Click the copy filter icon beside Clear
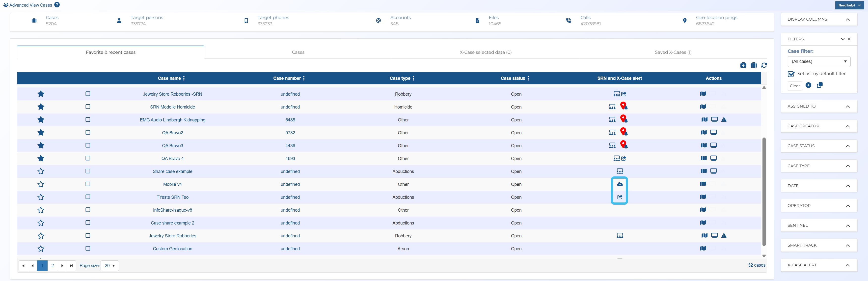868x281 pixels. [x=819, y=85]
